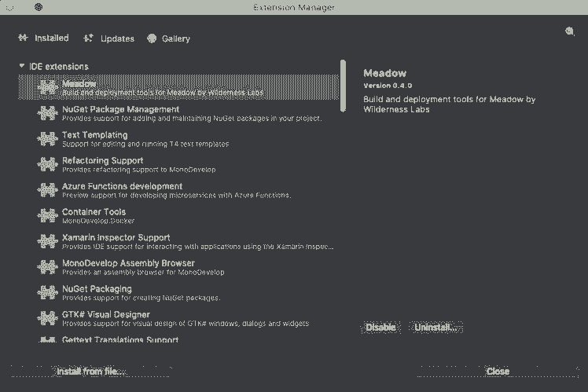Screen dimensions: 588x392
Task: Click the Text Templating puzzle icon
Action: point(48,139)
